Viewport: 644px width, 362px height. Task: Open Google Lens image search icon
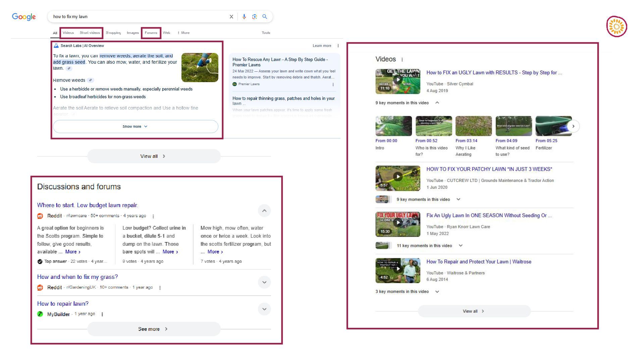pos(255,17)
